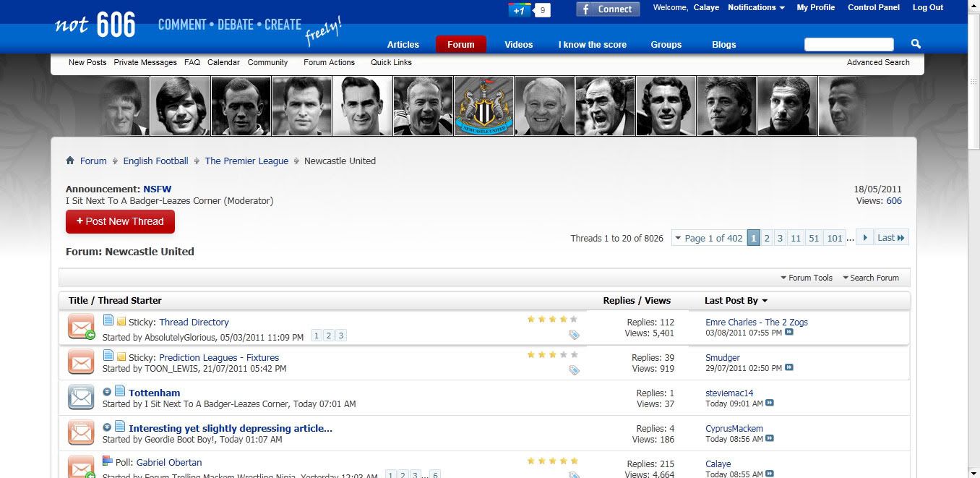The width and height of the screenshot is (980, 478).
Task: Go to The Premier League breadcrumb
Action: [246, 161]
